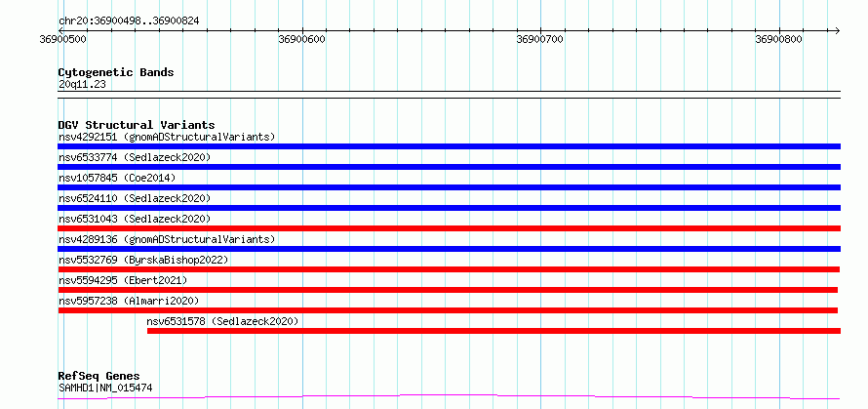Click blue bar under nsv1057845

(449, 187)
